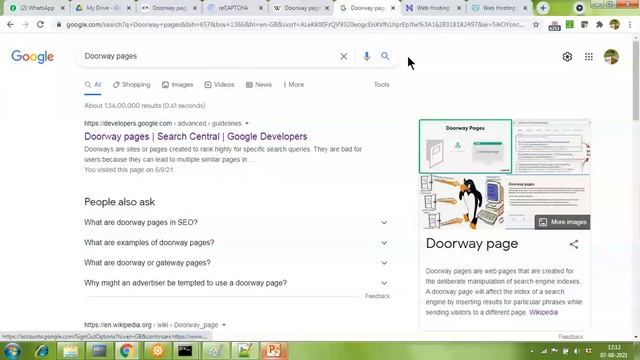Select the News results filter
The height and width of the screenshot is (360, 640).
click(259, 84)
